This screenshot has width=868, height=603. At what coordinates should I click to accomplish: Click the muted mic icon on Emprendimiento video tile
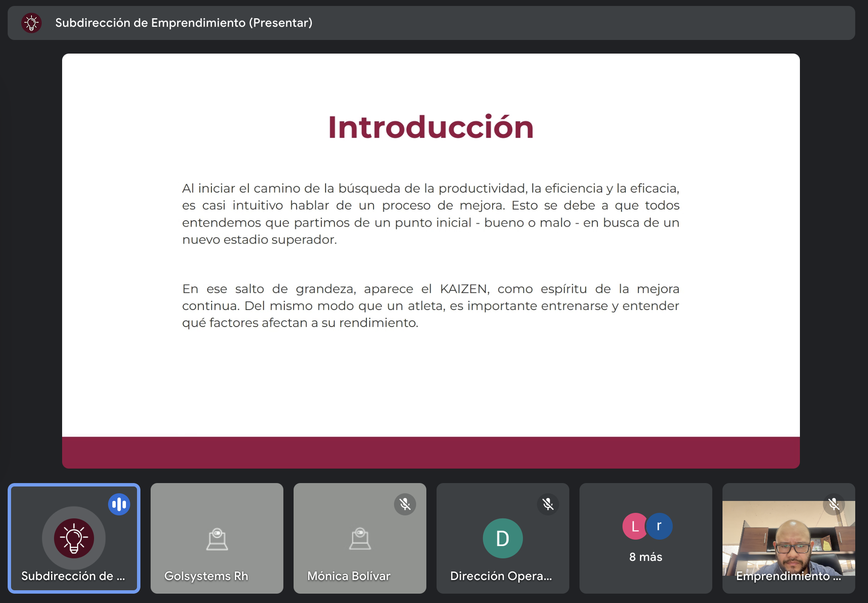834,504
